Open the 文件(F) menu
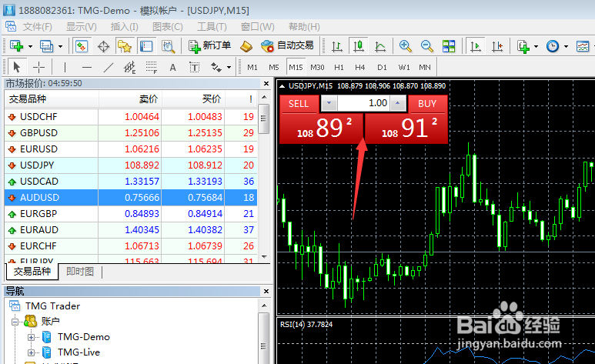The height and width of the screenshot is (364, 595). tap(37, 27)
